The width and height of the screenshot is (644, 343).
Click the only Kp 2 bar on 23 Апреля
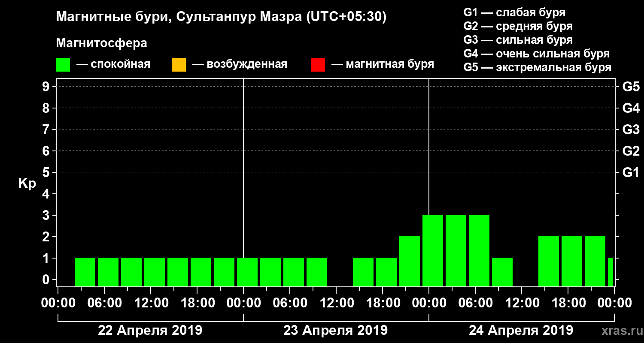tap(410, 261)
